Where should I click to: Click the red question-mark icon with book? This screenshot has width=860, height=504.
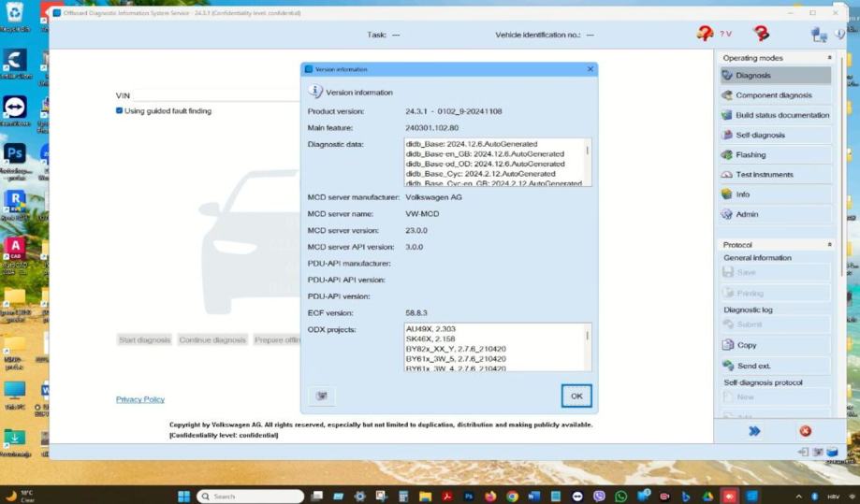761,34
